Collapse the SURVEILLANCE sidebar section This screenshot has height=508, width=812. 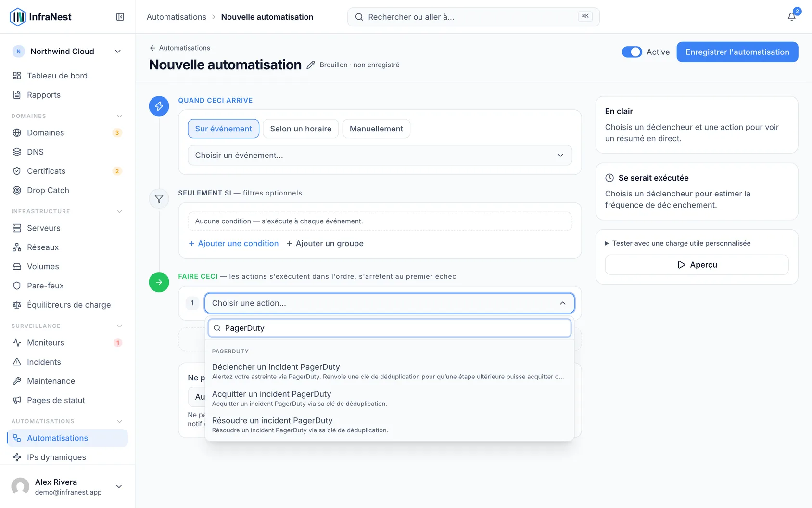(120, 326)
